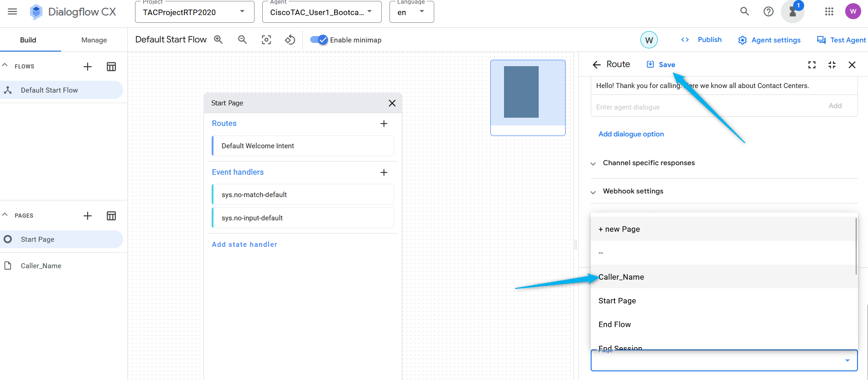Add a new route with plus icon

tap(384, 124)
